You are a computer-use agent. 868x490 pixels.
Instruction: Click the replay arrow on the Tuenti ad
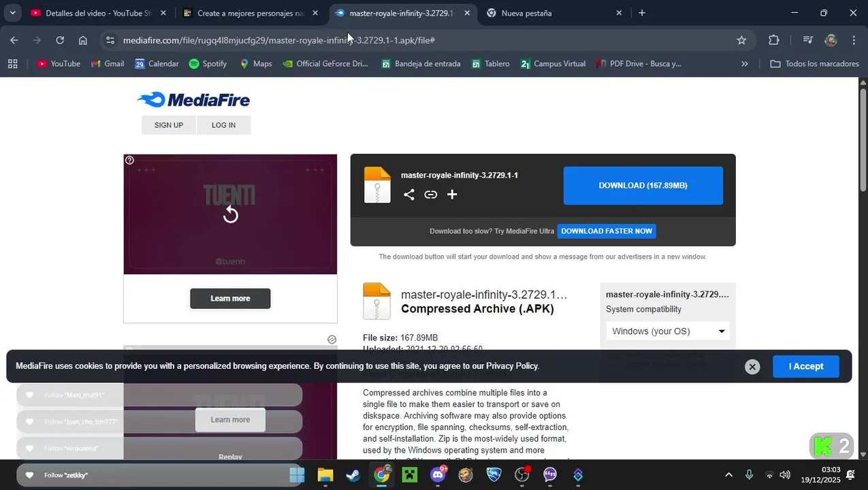click(231, 214)
